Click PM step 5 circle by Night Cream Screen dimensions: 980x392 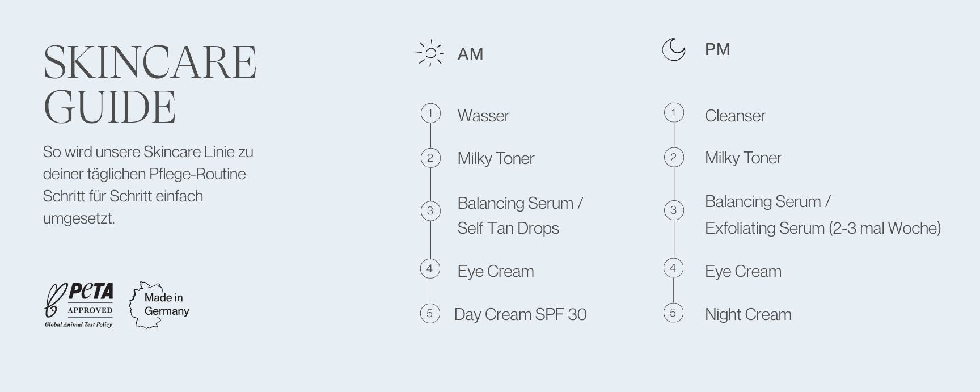click(x=673, y=313)
